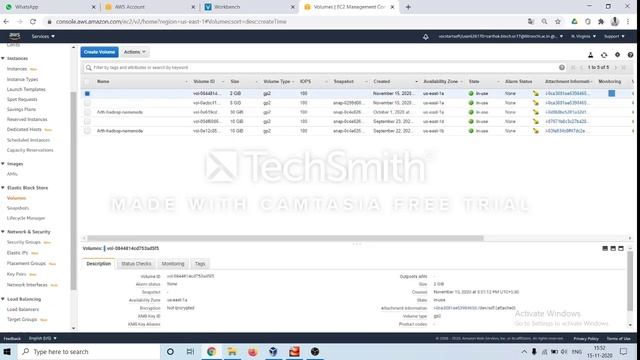Open the Chrome profile avatar

(615, 22)
